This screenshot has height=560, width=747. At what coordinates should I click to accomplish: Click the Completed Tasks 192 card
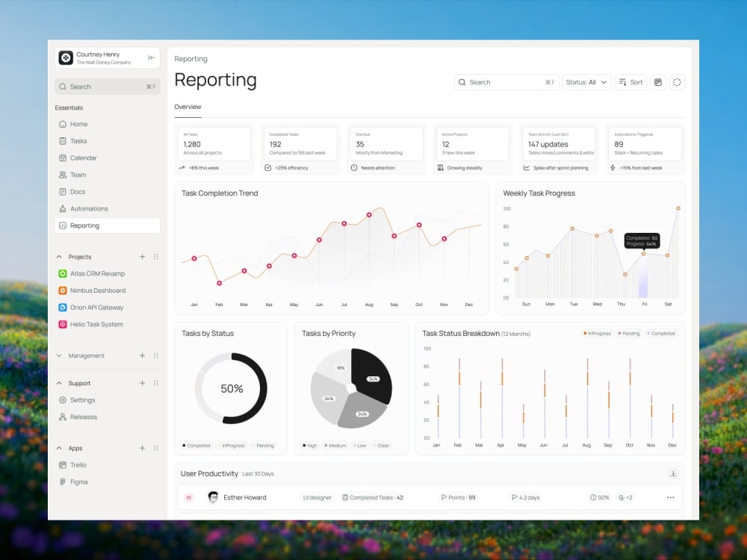(x=300, y=149)
